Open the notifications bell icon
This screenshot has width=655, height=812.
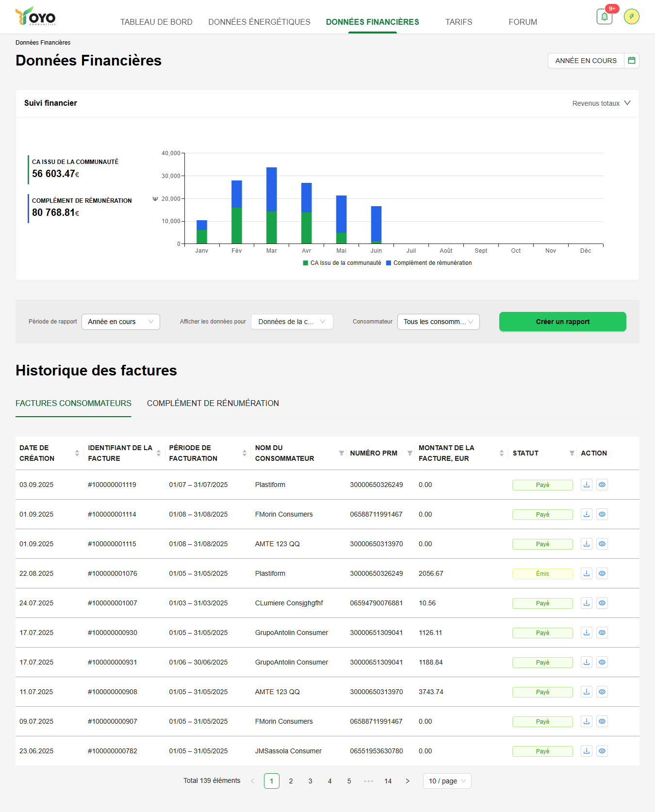(604, 16)
